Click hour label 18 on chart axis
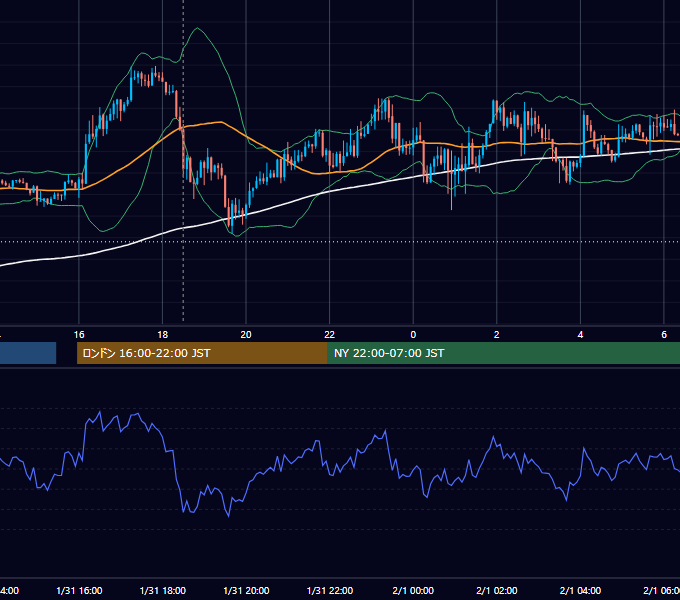This screenshot has width=680, height=600. (162, 335)
